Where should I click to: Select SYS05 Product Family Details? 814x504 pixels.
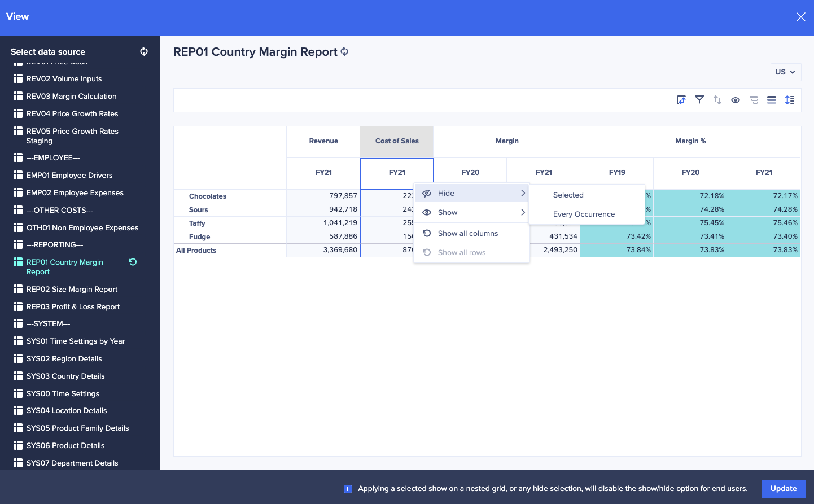78,428
